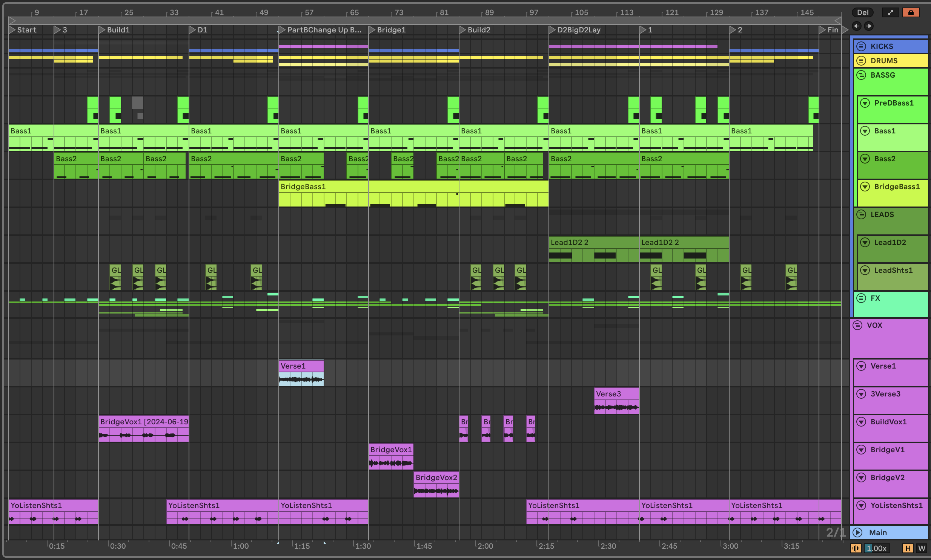
Task: Select the Verse3 audio clip
Action: 616,394
